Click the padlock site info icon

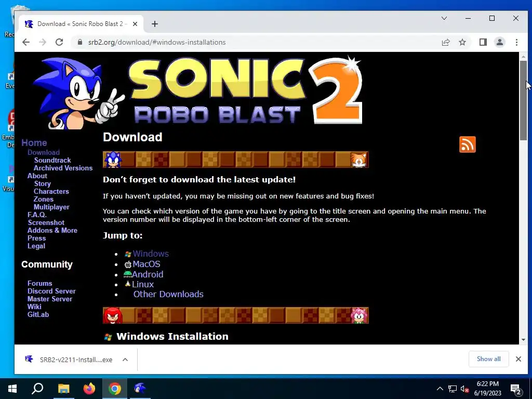point(80,42)
